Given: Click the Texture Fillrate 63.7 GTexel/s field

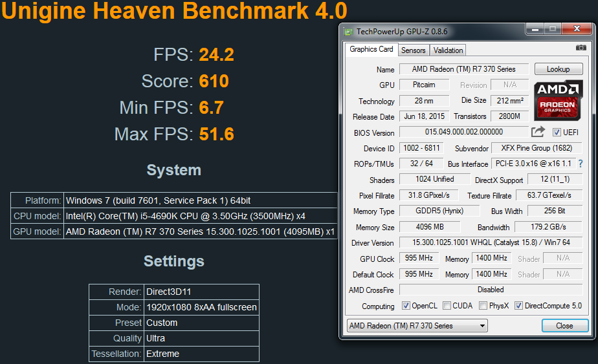Looking at the screenshot, I should pos(549,195).
